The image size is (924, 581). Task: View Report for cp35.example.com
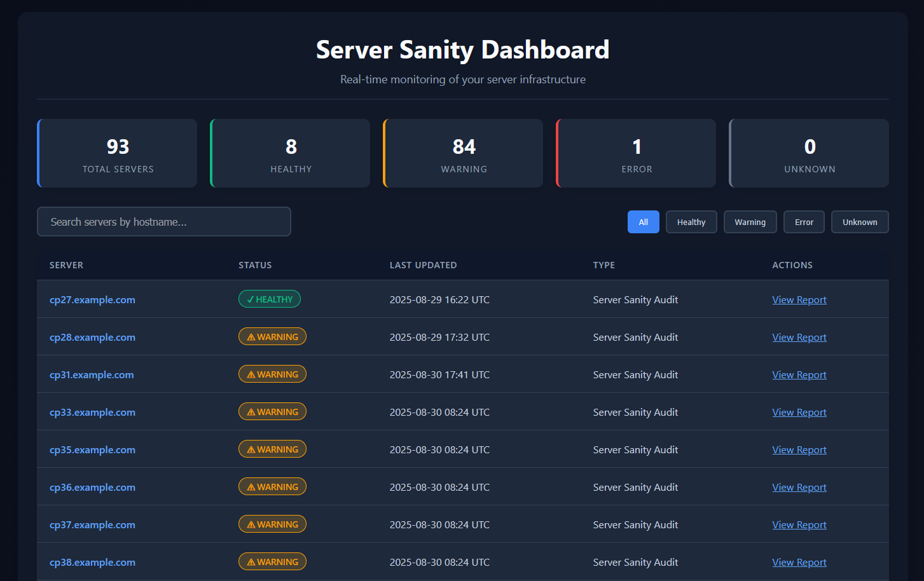pyautogui.click(x=799, y=450)
